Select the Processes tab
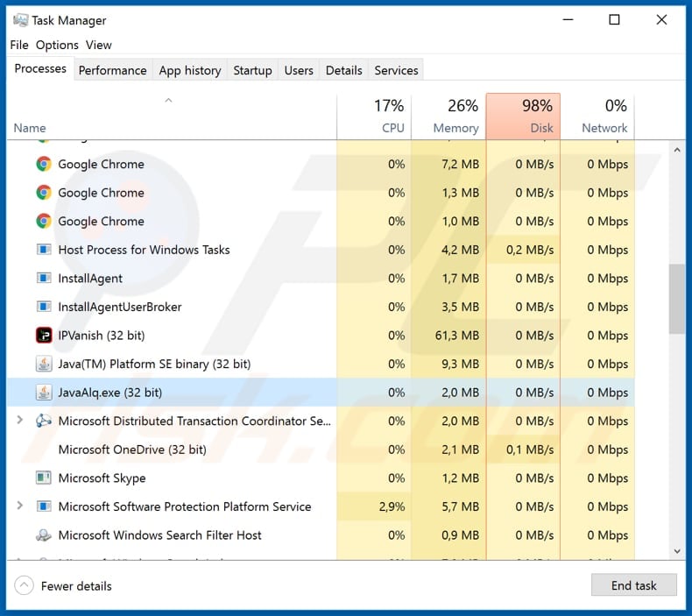This screenshot has height=616, width=692. 40,69
